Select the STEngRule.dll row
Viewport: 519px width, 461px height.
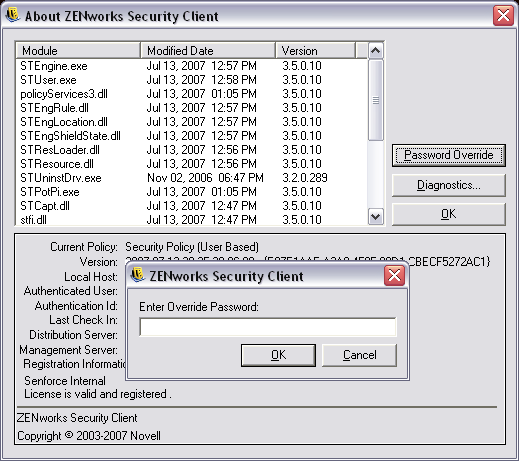(x=192, y=108)
